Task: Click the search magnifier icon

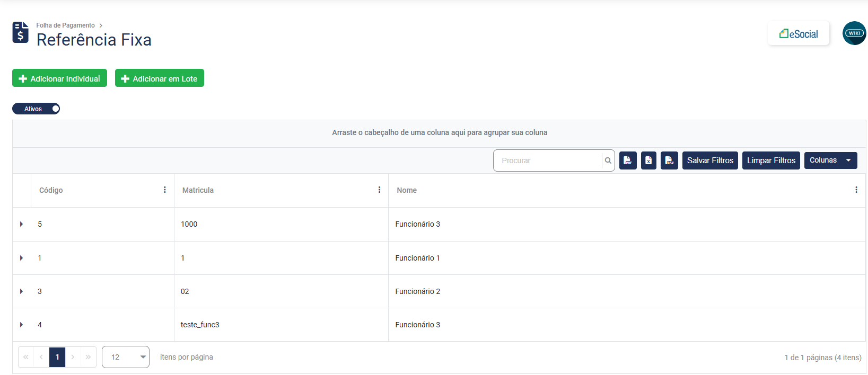Action: click(608, 160)
